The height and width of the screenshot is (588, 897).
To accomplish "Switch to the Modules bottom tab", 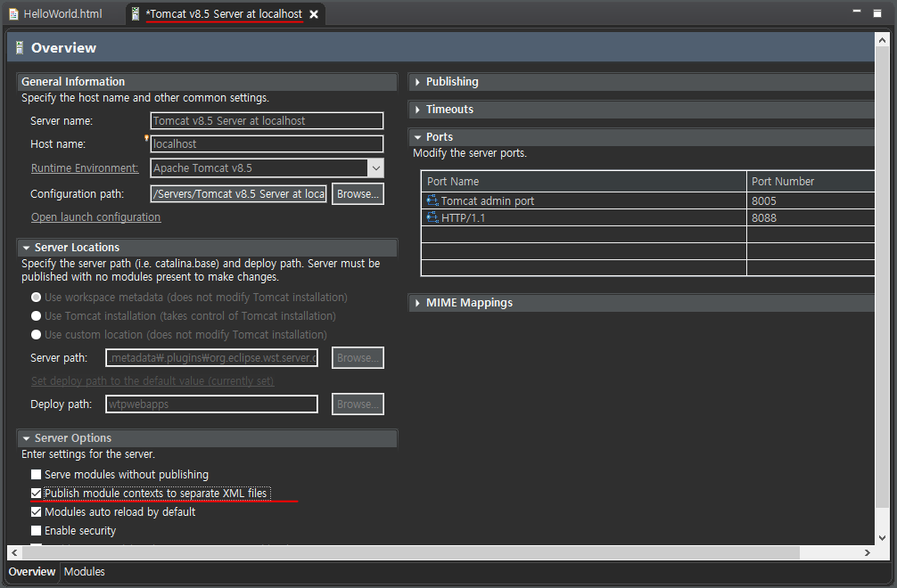I will 84,572.
